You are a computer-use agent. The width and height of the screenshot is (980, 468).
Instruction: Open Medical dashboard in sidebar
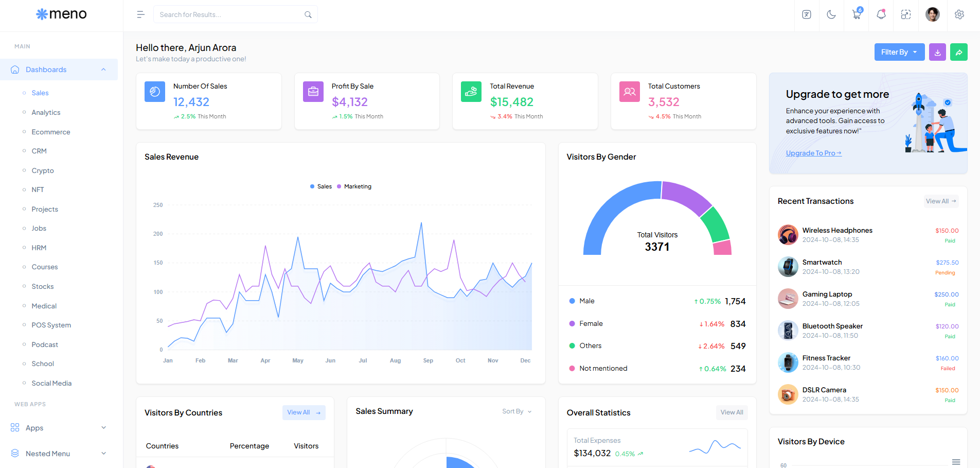point(44,306)
